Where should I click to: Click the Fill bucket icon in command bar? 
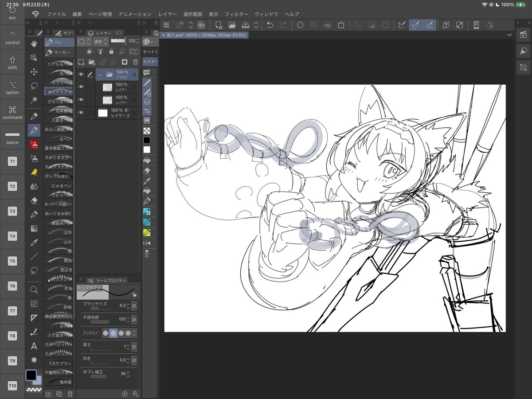[x=328, y=25]
